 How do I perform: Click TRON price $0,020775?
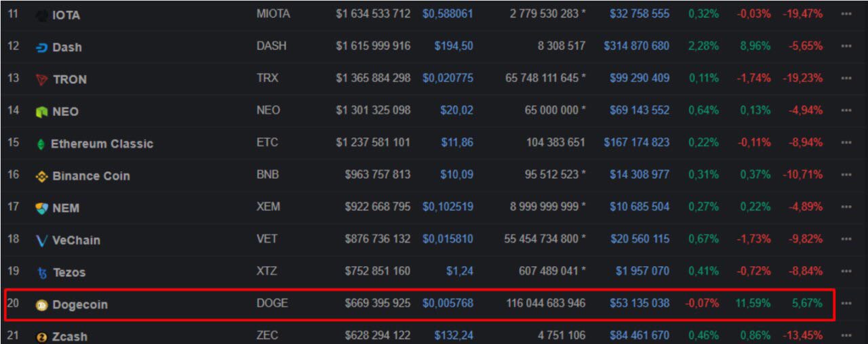[448, 78]
